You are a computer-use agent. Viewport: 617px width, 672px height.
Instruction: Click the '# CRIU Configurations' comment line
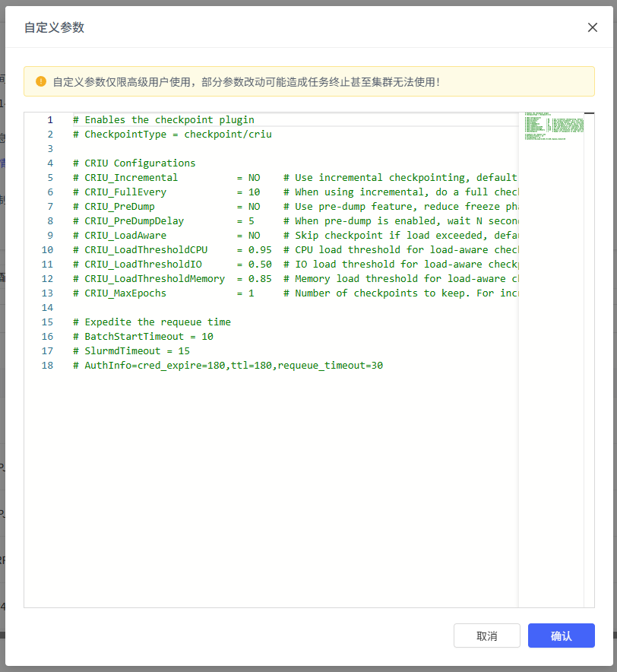pyautogui.click(x=134, y=163)
